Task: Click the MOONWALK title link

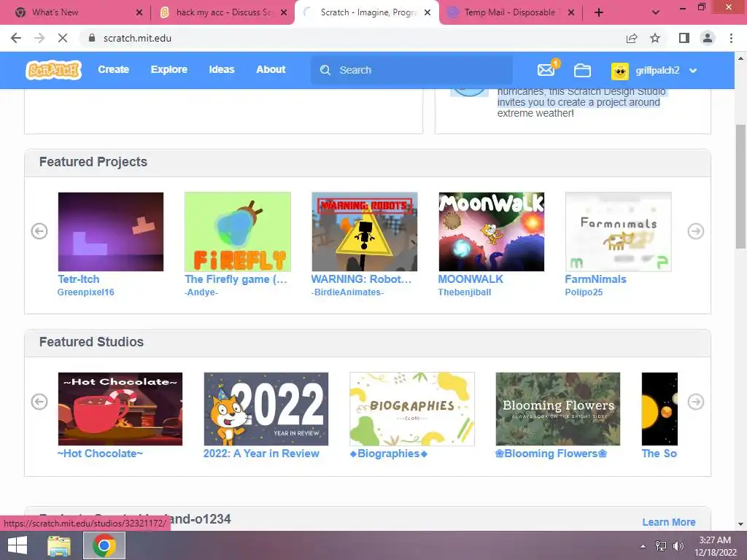Action: click(x=471, y=279)
